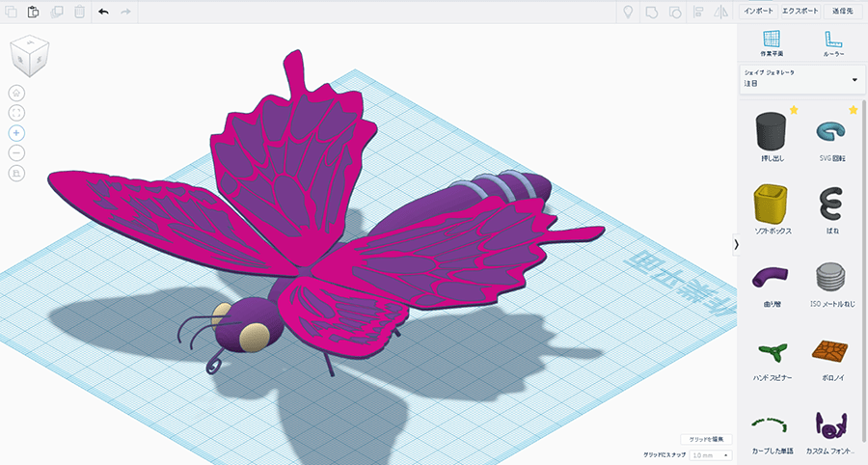
Task: Toggle the show-all lightbulb icon
Action: pyautogui.click(x=628, y=12)
